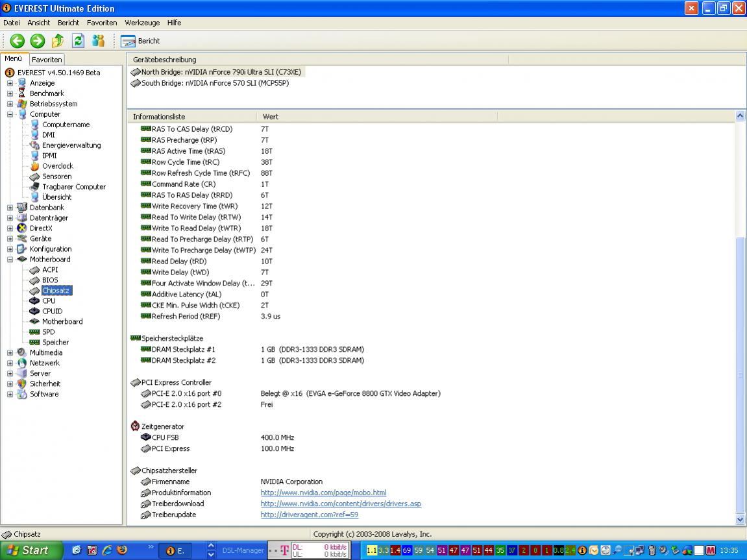
Task: Click the Datenträger disk icon
Action: coord(22,218)
